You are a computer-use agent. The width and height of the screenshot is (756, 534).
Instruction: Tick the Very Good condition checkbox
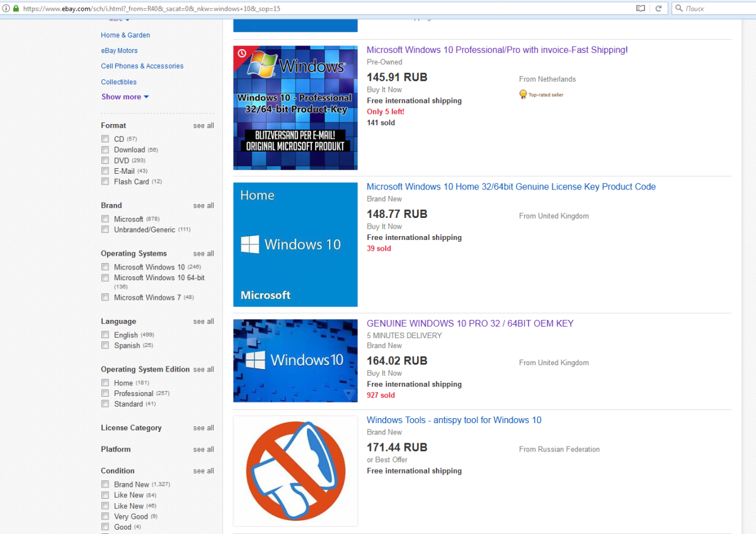(x=105, y=516)
